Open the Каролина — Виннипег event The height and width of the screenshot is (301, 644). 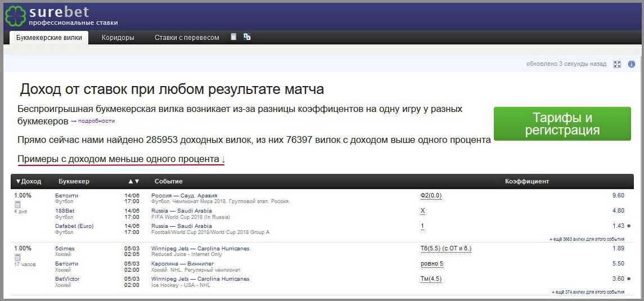click(183, 264)
